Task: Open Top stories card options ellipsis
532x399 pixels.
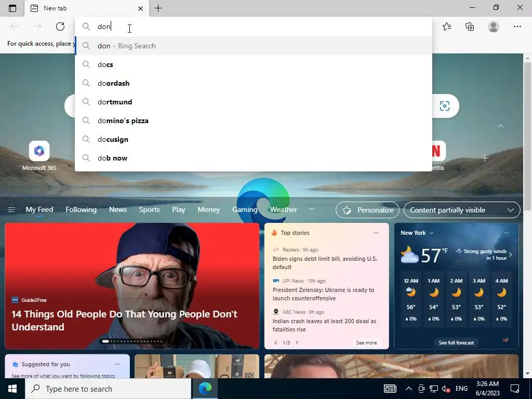Action: coord(376,233)
